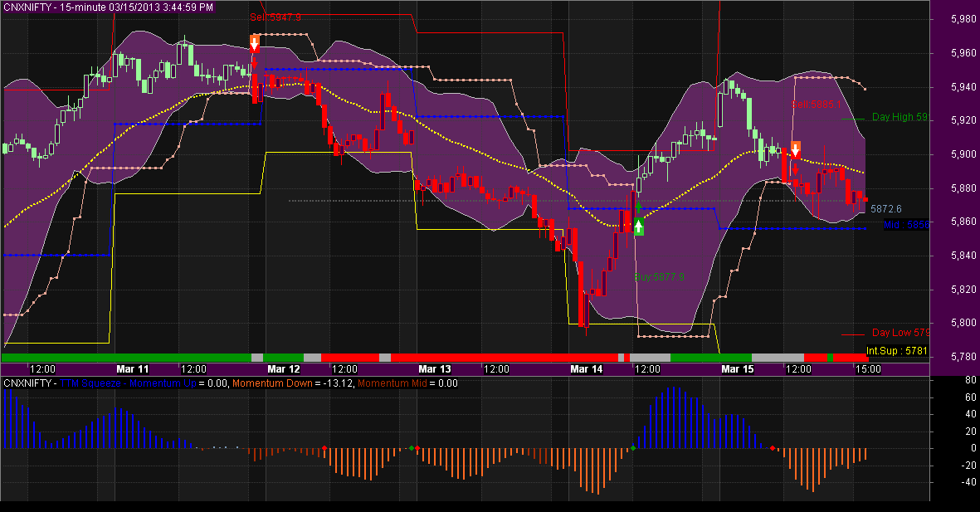Viewport: 980px width, 512px height.
Task: Click the 5,940 price axis value
Action: pyautogui.click(x=963, y=87)
